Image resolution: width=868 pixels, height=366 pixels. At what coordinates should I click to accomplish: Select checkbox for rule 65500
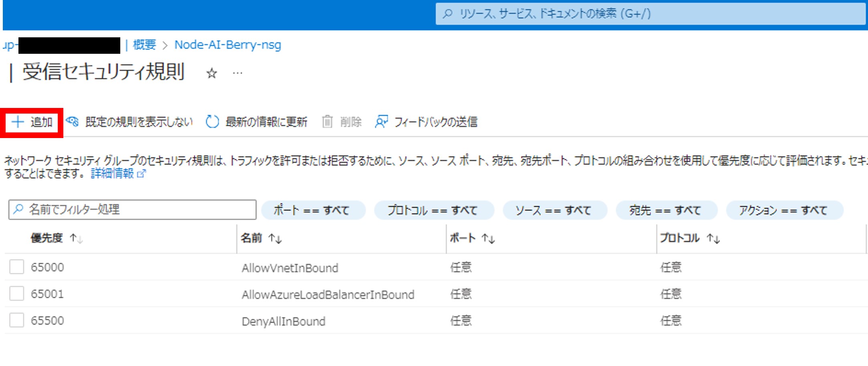click(16, 321)
